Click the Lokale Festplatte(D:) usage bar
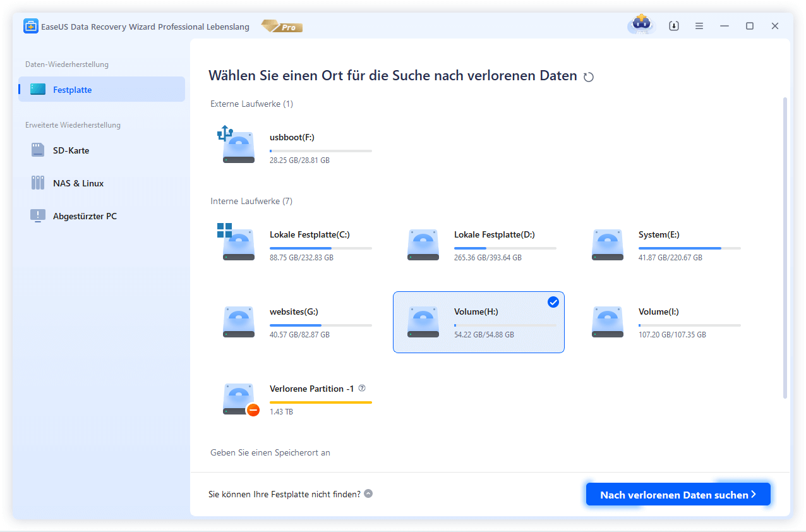 point(505,248)
